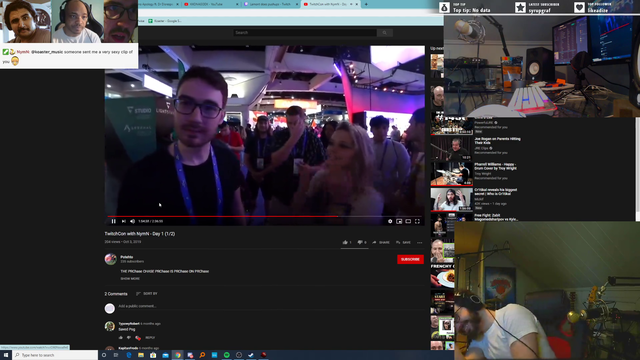Click SAVE to add video to playlist
Screen dimensions: 640x360
click(x=403, y=242)
